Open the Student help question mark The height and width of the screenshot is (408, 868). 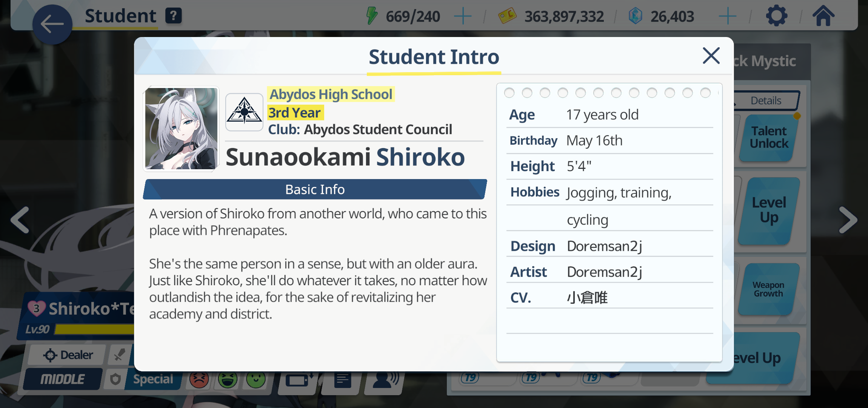(174, 16)
